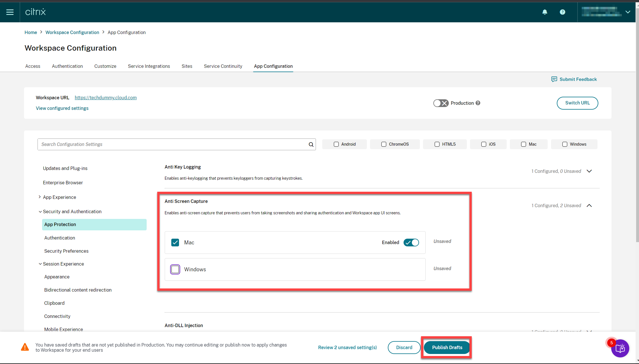Open the hamburger navigation menu
639x364 pixels.
click(x=10, y=12)
